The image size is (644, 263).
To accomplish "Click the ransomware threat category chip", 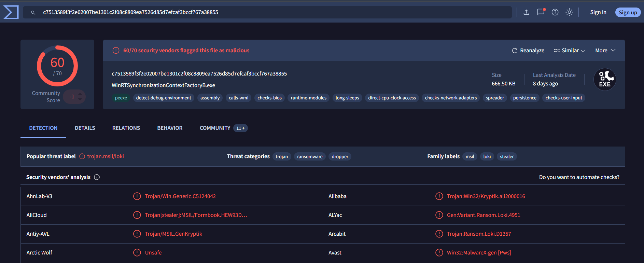I will pos(310,157).
